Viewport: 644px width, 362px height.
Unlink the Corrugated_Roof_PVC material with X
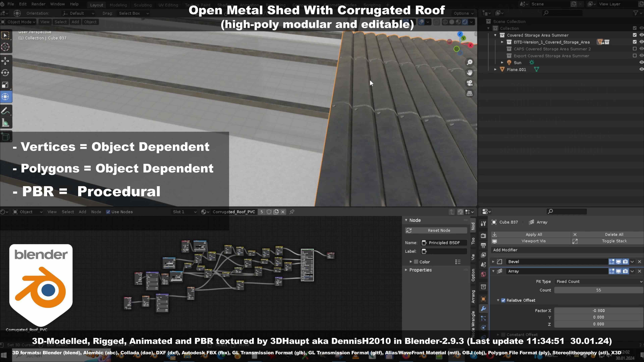coord(283,212)
